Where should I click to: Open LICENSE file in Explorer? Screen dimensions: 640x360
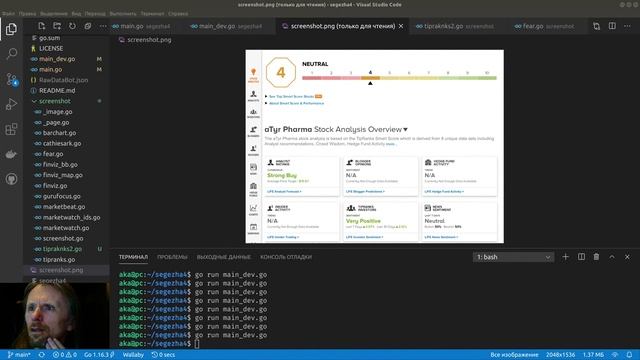tap(51, 48)
